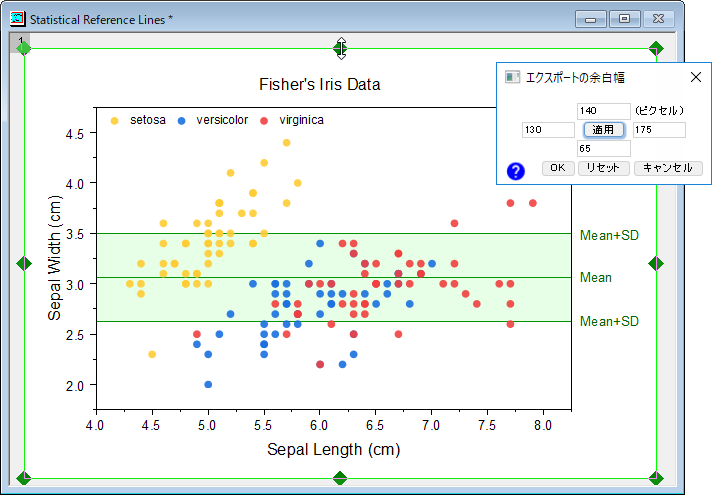The height and width of the screenshot is (495, 712).
Task: Click the versicolor legend entry
Action: point(221,120)
